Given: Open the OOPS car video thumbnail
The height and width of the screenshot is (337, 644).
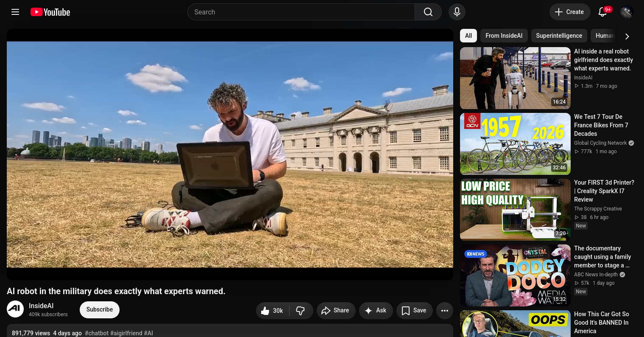Looking at the screenshot, I should (x=515, y=323).
